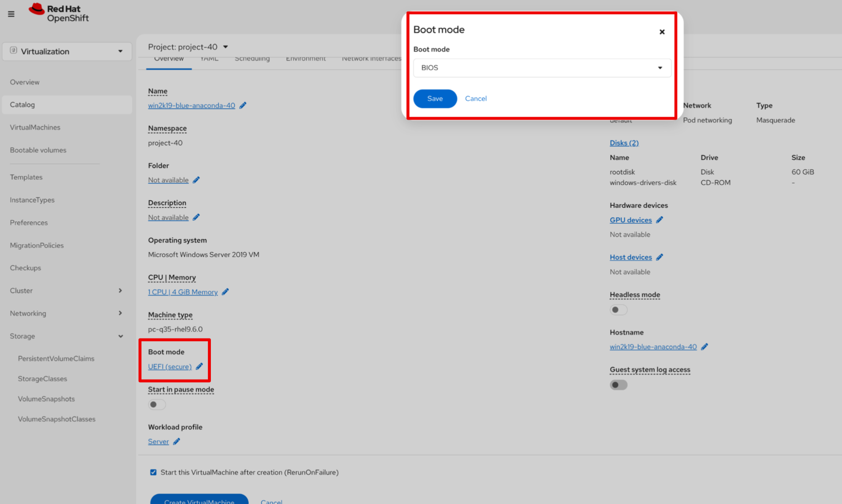The height and width of the screenshot is (504, 842).
Task: Open VirtualMachines in the sidebar
Action: (x=35, y=127)
